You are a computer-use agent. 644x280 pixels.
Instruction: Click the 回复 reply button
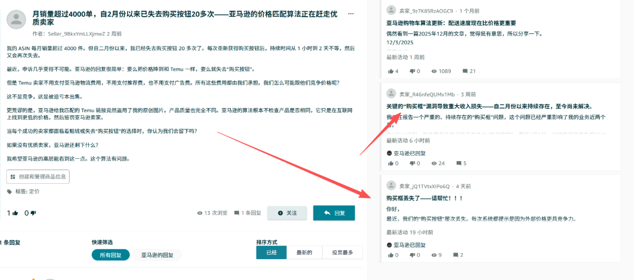(334, 213)
